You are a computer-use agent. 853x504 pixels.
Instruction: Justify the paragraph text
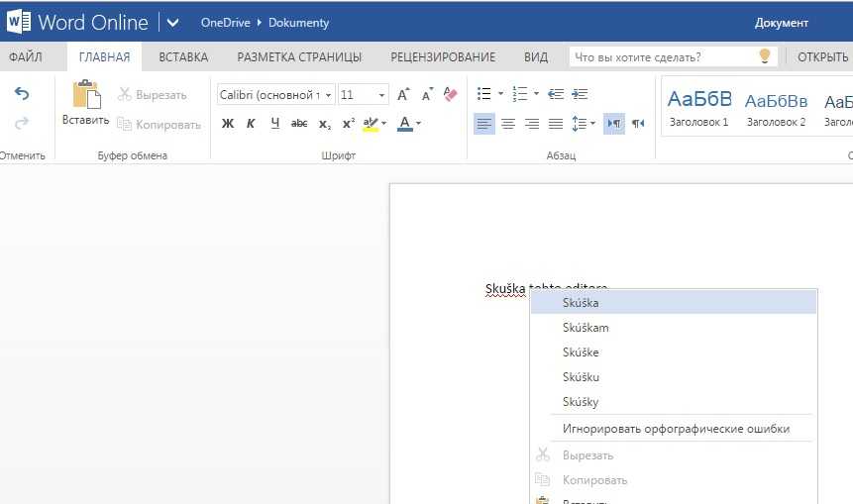tap(556, 124)
